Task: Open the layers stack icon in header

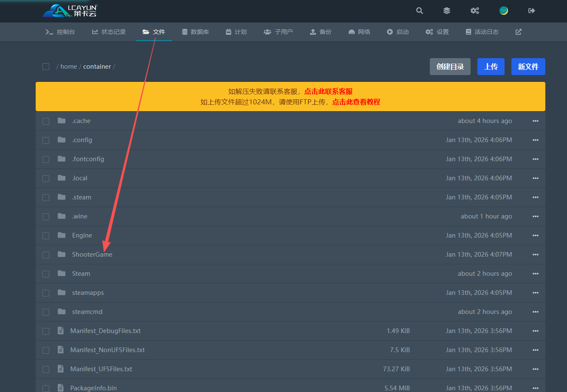Action: (447, 11)
